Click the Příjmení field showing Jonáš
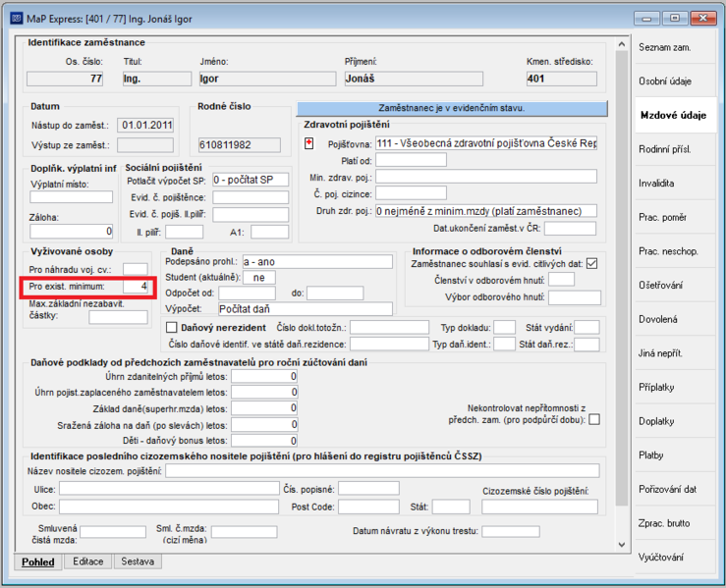 pos(414,79)
